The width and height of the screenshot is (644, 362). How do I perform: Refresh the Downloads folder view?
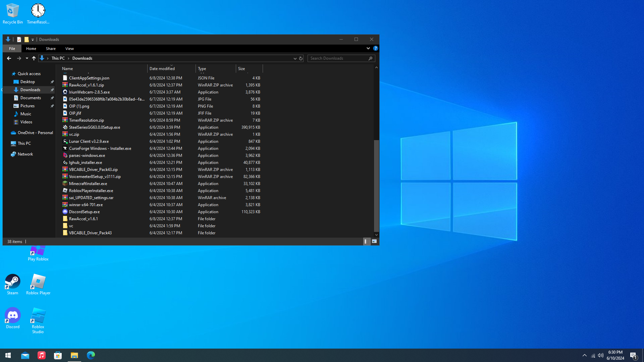point(301,58)
